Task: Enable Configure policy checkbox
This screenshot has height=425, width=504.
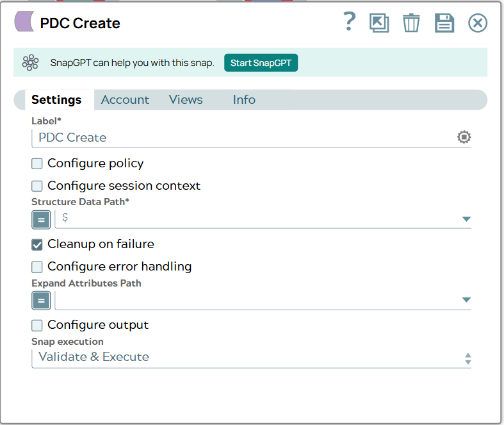Action: click(37, 163)
